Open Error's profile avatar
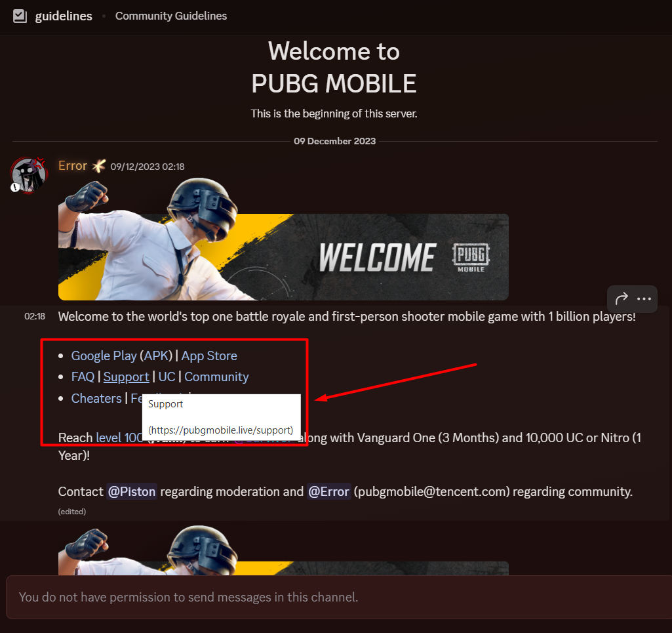 point(29,175)
